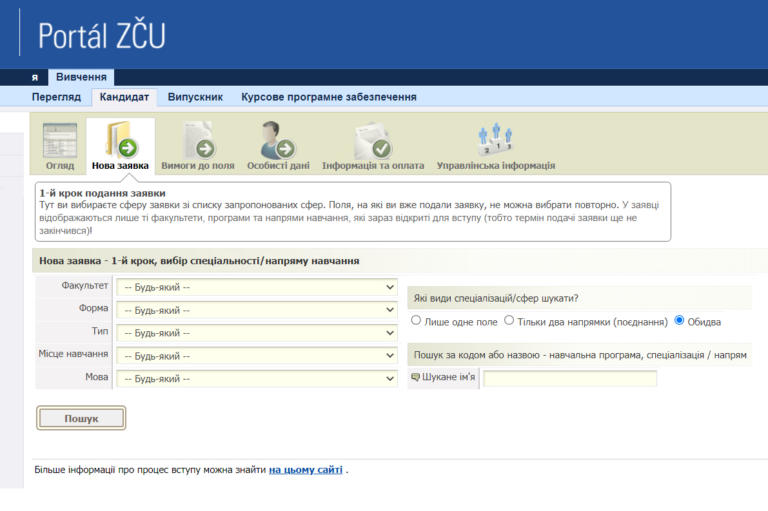The image size is (768, 511).
Task: Expand the Місце навчання dropdown
Action: [x=257, y=356]
